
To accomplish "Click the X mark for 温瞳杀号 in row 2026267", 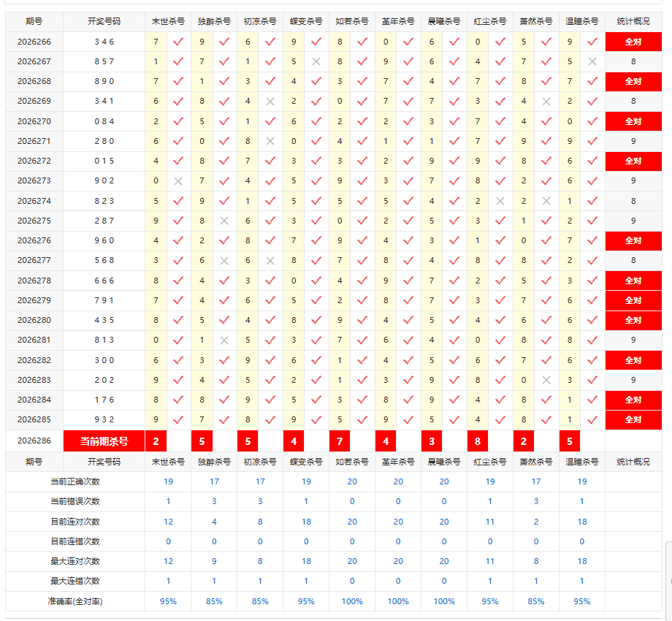I will click(x=592, y=61).
